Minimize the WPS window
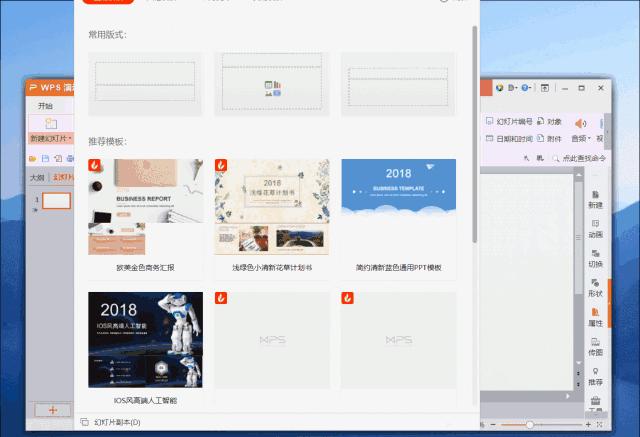Image resolution: width=640 pixels, height=437 pixels. pyautogui.click(x=565, y=88)
